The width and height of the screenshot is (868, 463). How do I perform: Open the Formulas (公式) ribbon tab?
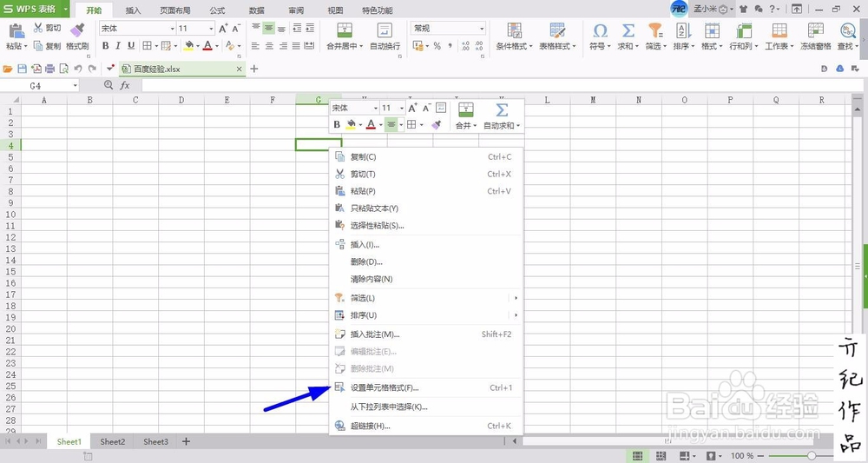tap(217, 10)
